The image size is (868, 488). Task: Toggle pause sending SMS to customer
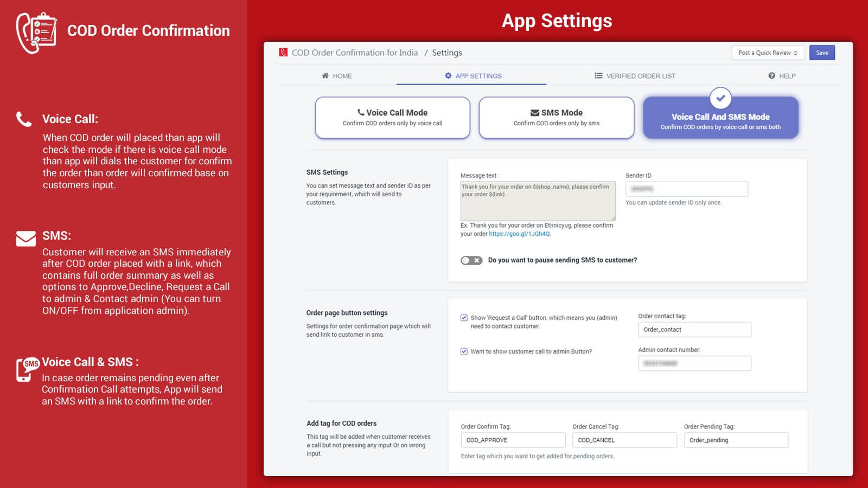pyautogui.click(x=471, y=260)
